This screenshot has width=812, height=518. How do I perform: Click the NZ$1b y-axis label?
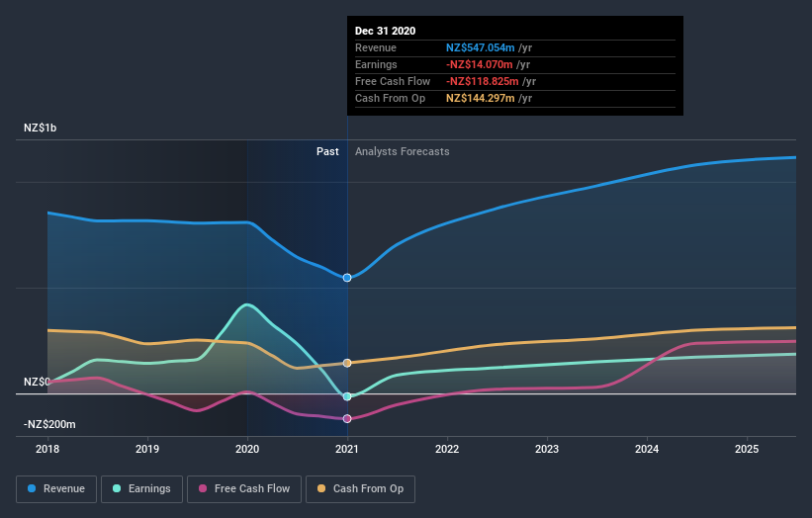coord(40,128)
